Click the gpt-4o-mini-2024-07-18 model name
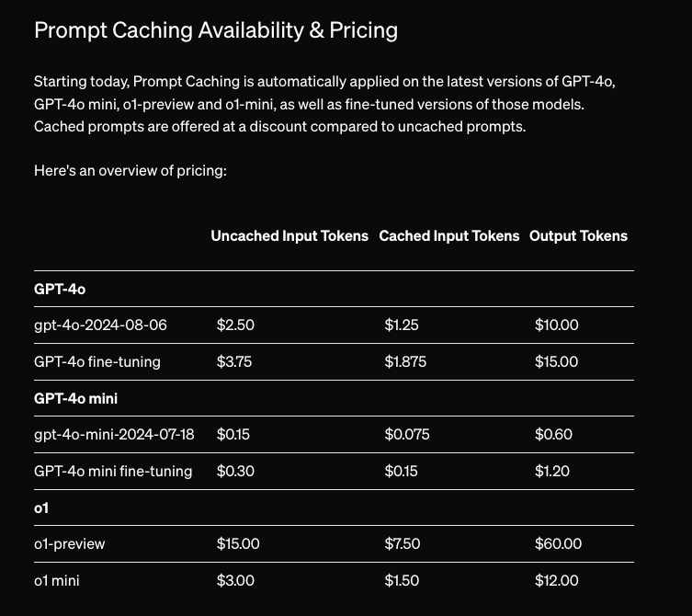The height and width of the screenshot is (616, 692). pos(114,435)
